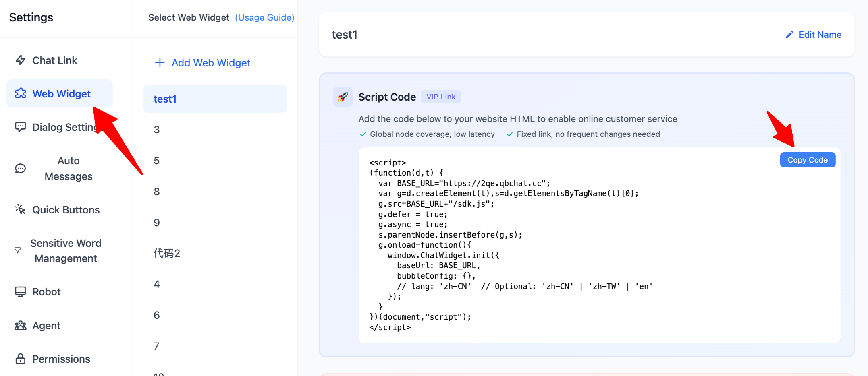Click the window.ChatWidget.init line of code
The height and width of the screenshot is (376, 868).
[443, 255]
